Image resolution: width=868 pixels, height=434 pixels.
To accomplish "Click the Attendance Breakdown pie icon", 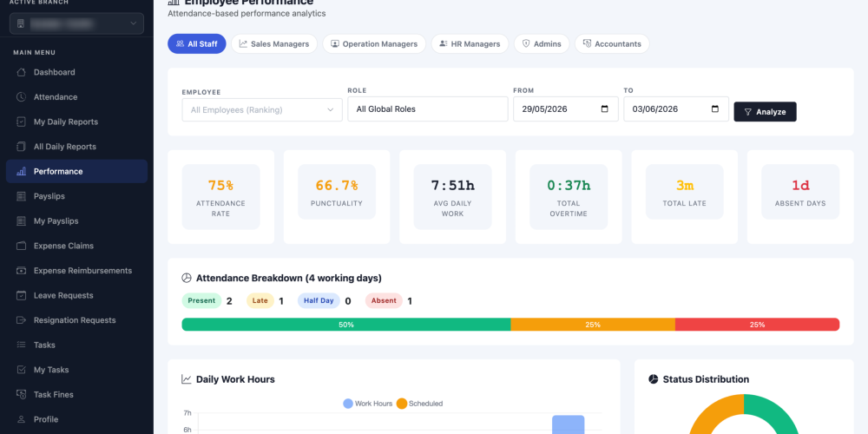I will coord(187,278).
